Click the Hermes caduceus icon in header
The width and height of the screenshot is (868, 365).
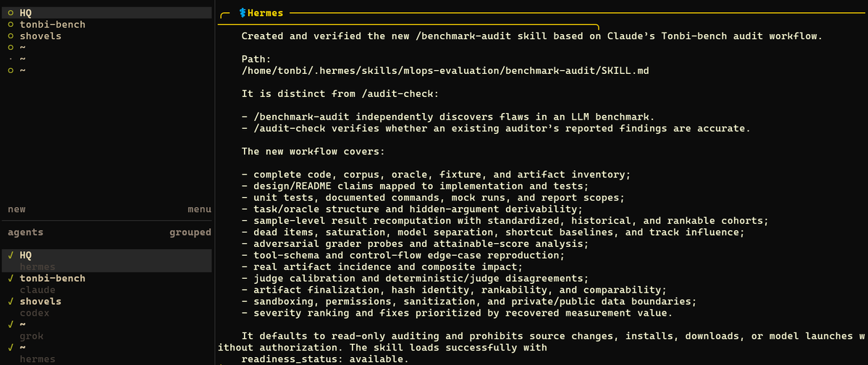241,13
